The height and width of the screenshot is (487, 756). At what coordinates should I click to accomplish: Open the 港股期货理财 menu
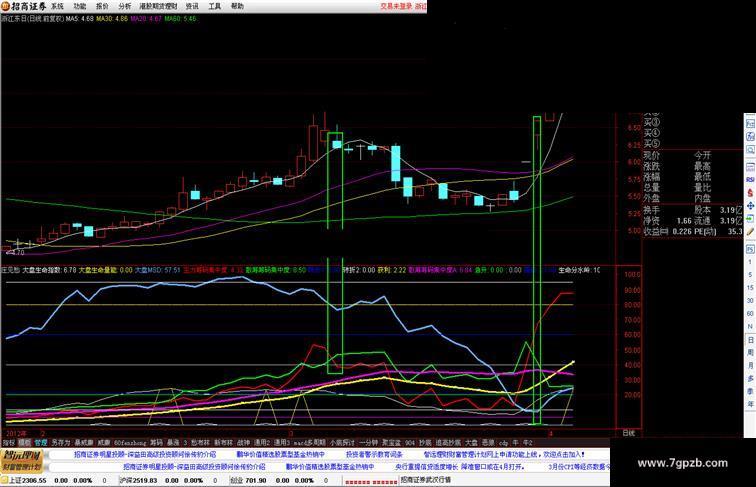pyautogui.click(x=158, y=6)
